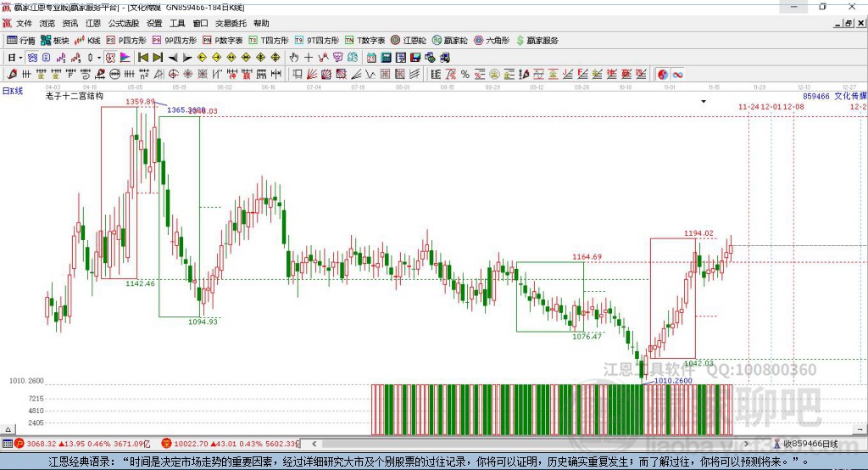
Task: Switch to the K线 chart view
Action: click(87, 41)
